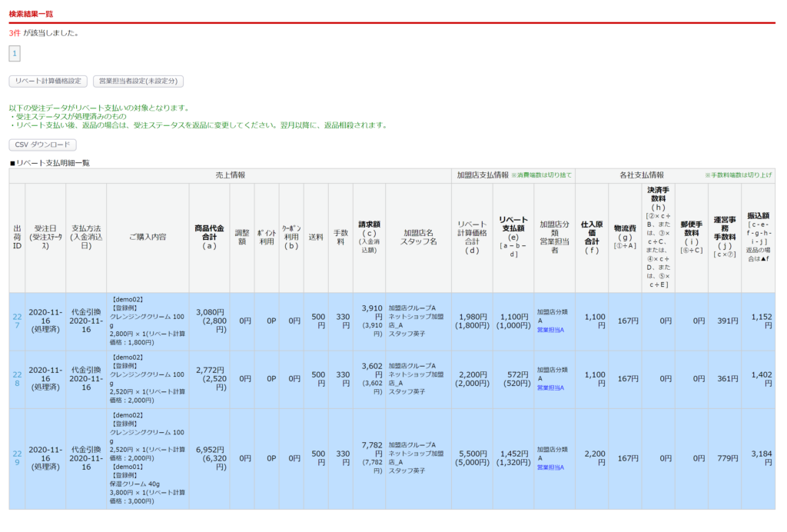Click the リベート計算価格設定 button
Viewport: 787px width, 532px height.
(48, 81)
